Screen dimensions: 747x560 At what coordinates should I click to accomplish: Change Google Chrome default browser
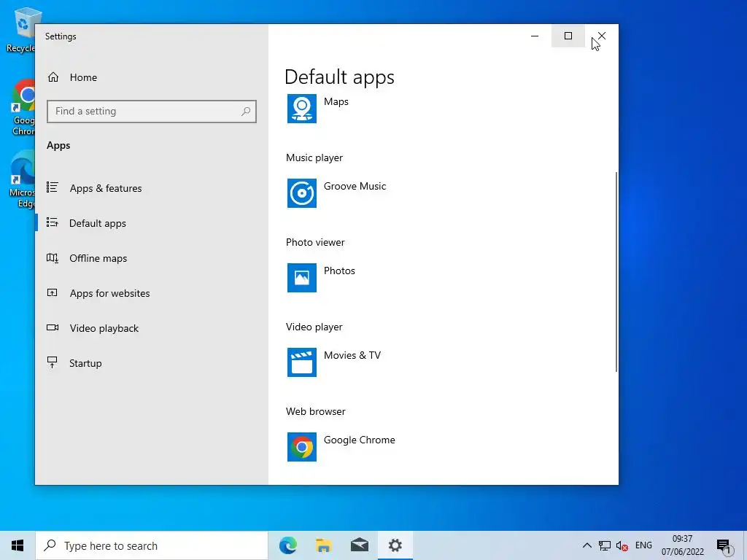point(359,440)
